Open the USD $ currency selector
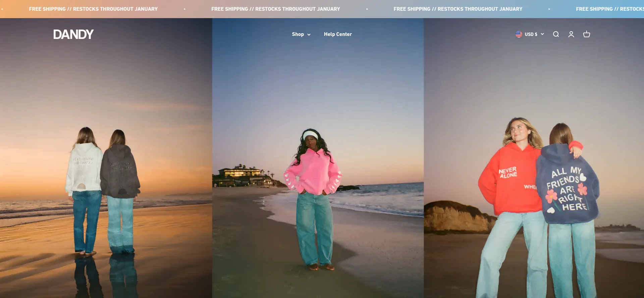 (530, 34)
